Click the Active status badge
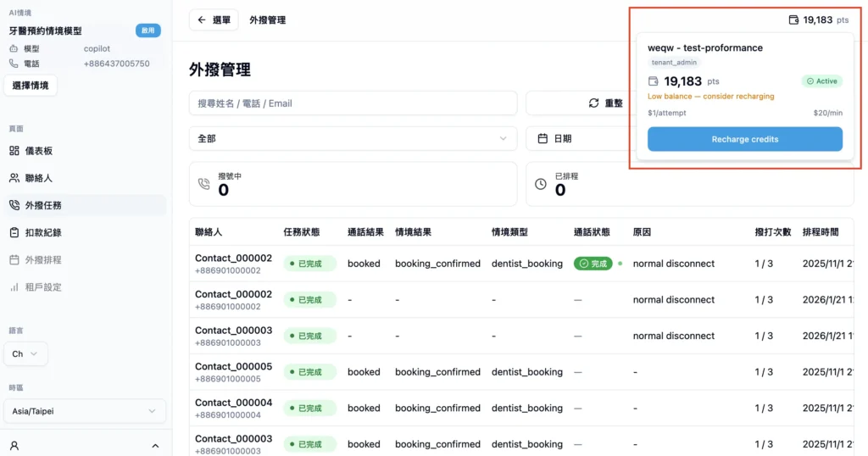The image size is (868, 456). [822, 81]
